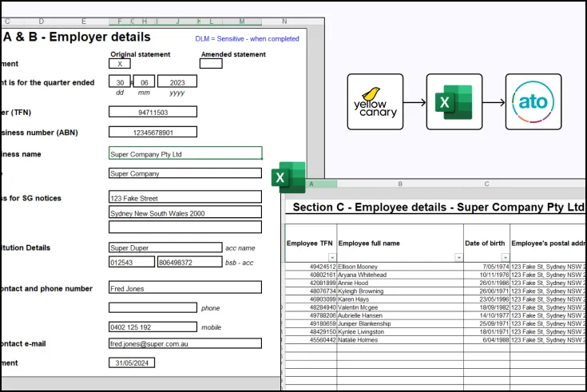The width and height of the screenshot is (587, 392).
Task: Click the Aryana Whitehead name cell
Action: 400,275
